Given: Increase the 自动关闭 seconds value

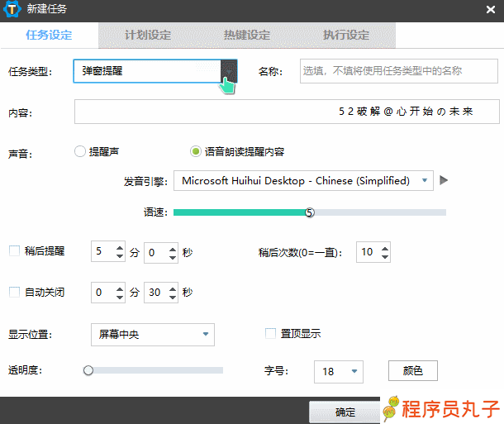Looking at the screenshot, I should (173, 289).
